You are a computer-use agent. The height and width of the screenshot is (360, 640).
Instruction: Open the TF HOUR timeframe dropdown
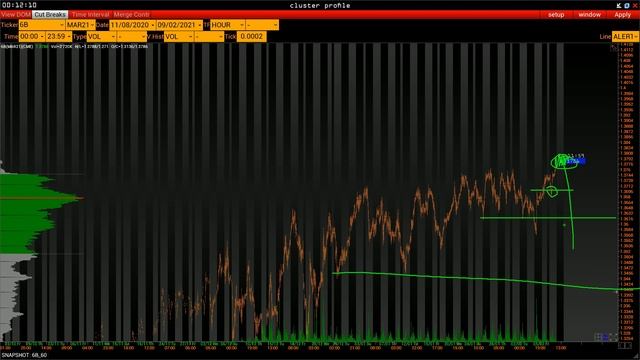click(228, 25)
